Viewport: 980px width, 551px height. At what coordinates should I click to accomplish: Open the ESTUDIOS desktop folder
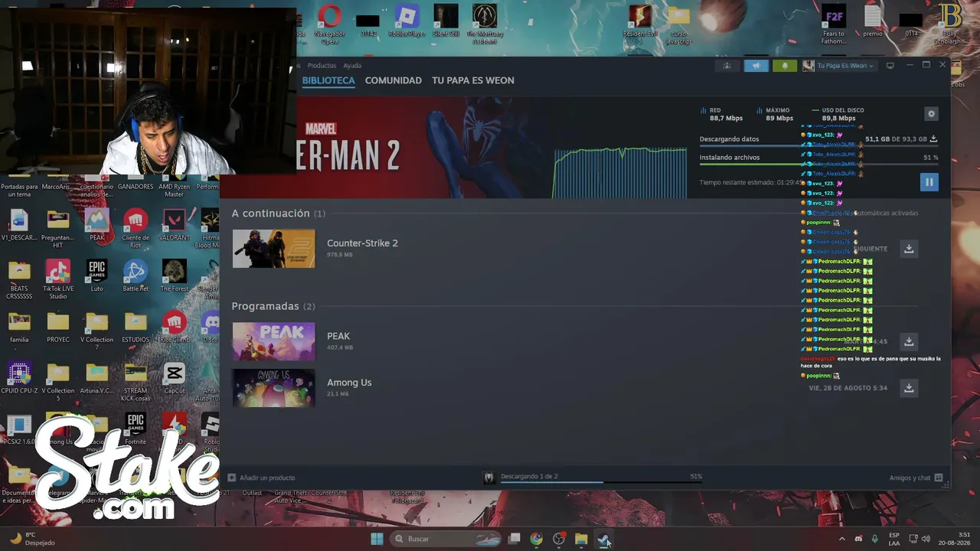136,327
